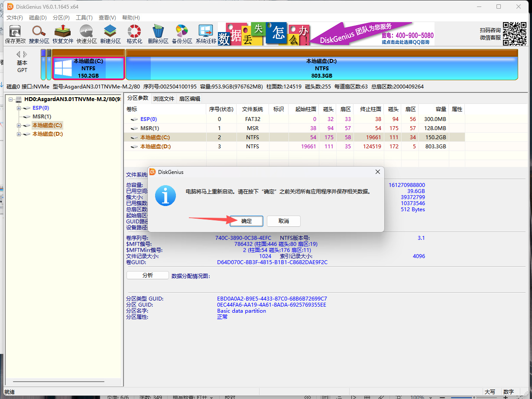Image resolution: width=532 pixels, height=399 pixels.
Task: Click the QR code for 微信客服
Action: (515, 34)
